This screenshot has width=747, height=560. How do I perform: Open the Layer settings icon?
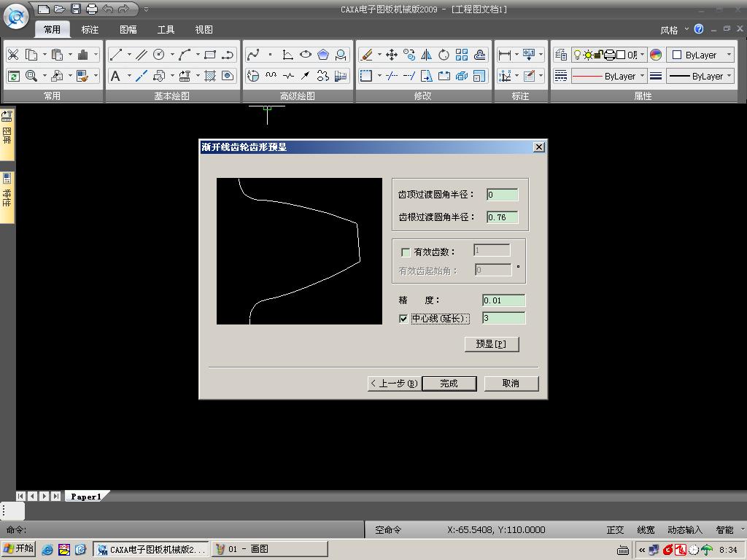561,55
